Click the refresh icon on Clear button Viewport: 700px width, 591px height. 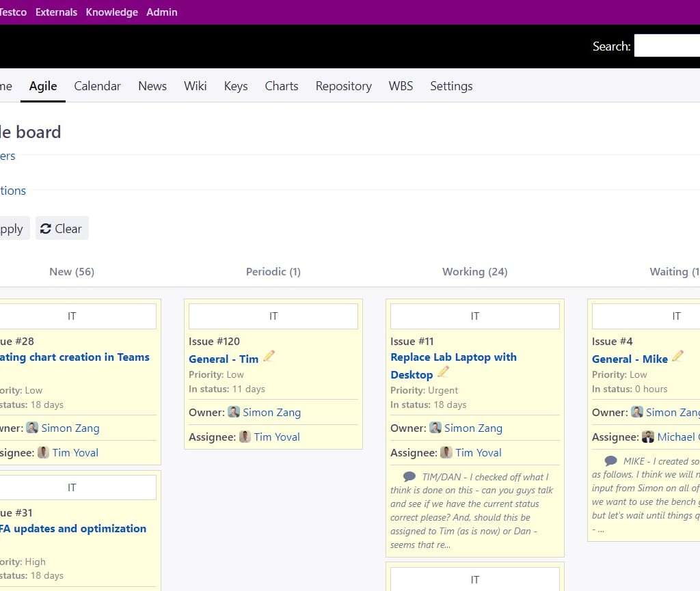(46, 229)
